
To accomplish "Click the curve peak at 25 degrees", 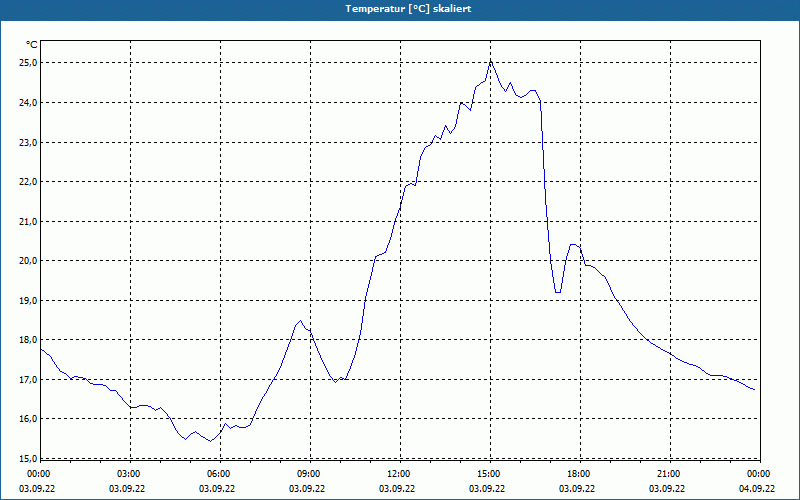I will [x=490, y=61].
